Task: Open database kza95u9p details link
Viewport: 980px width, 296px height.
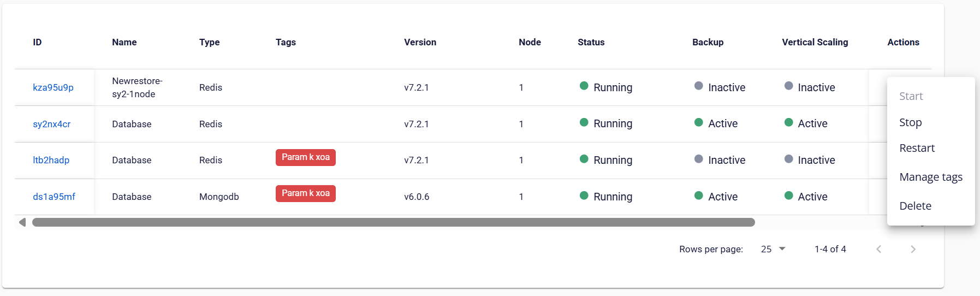Action: pyautogui.click(x=53, y=87)
